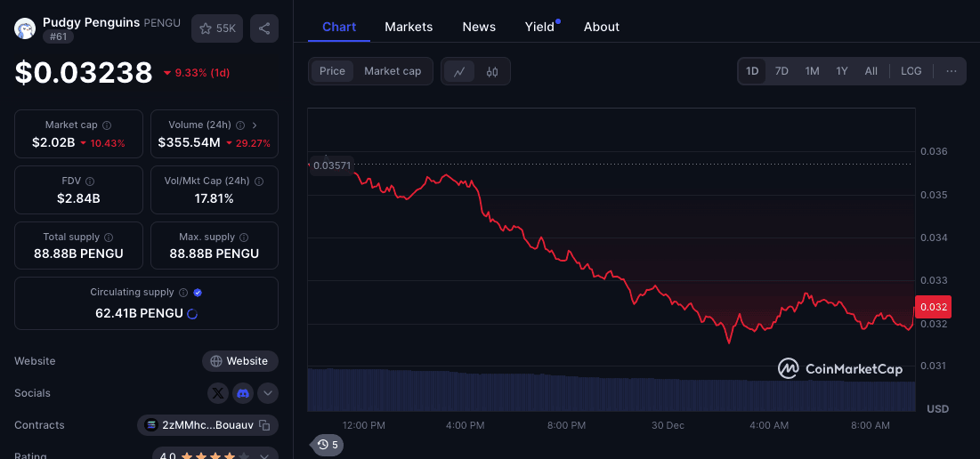Select the LCG chart option
Screen dimensions: 980x459
coord(911,71)
